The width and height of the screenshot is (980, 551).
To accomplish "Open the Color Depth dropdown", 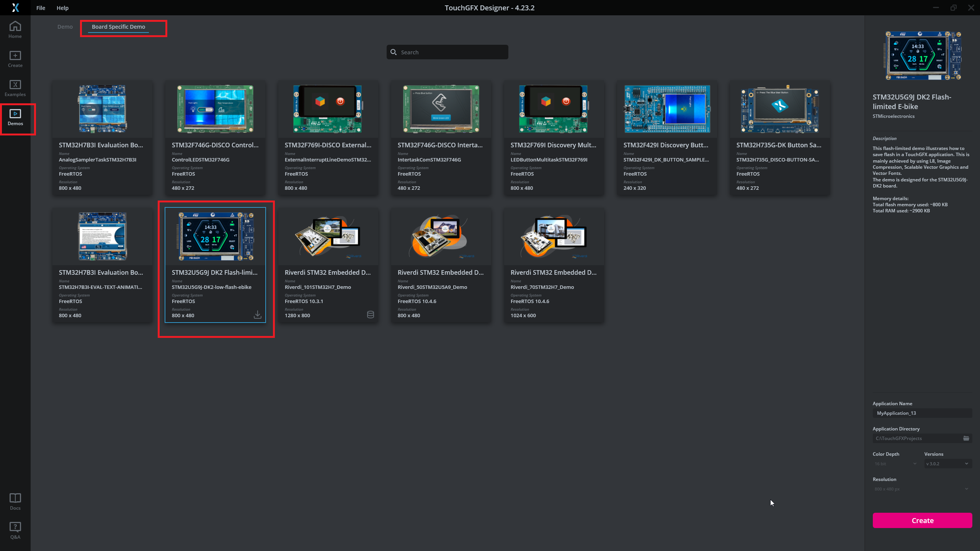I will (895, 463).
